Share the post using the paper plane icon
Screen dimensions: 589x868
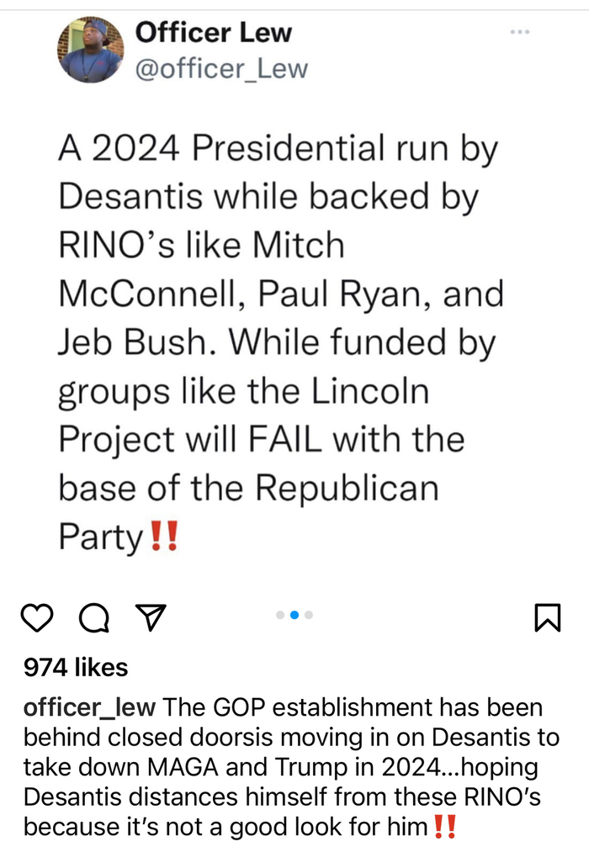150,618
